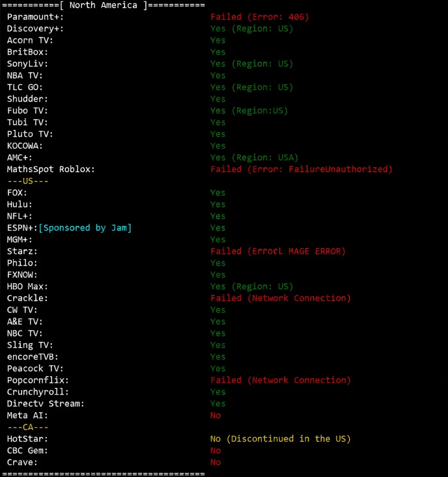Select the Starz failed error message

tap(278, 251)
